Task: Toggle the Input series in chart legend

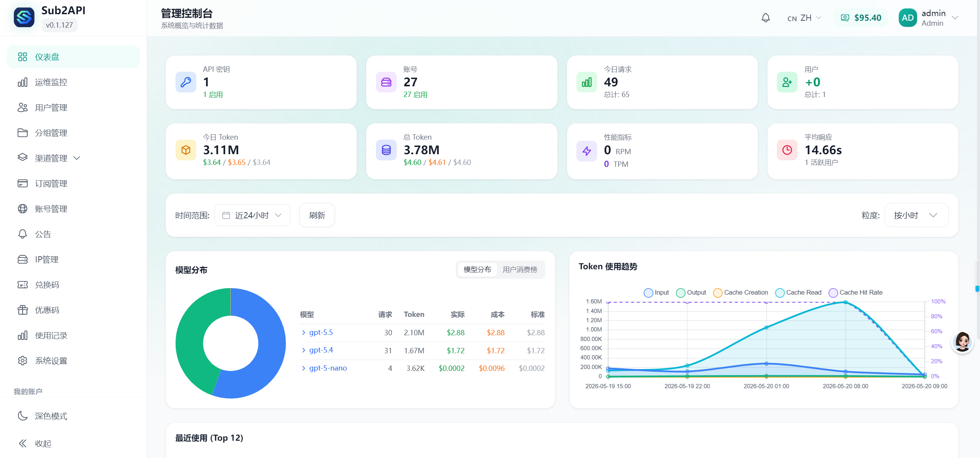Action: (657, 292)
